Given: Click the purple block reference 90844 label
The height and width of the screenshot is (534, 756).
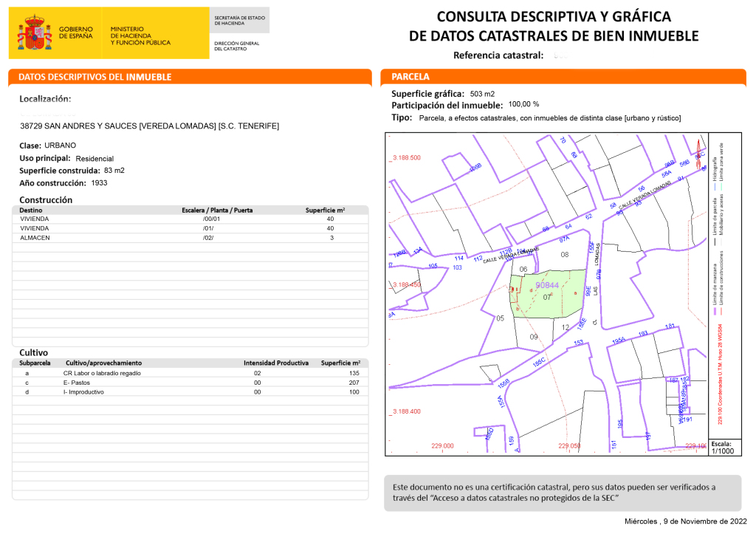Looking at the screenshot, I should click(x=547, y=285).
